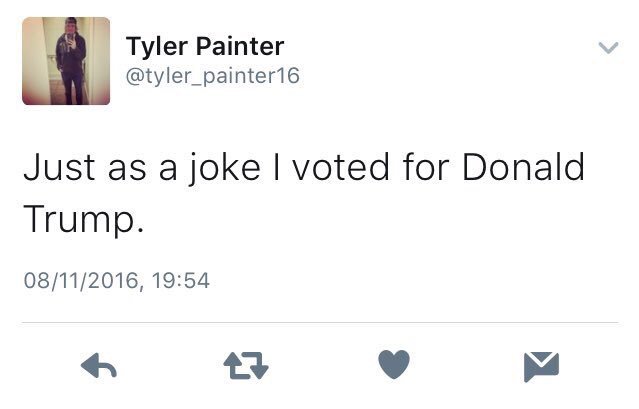The width and height of the screenshot is (639, 409).
Task: Open the Tyler Painter display name link
Action: tap(204, 46)
